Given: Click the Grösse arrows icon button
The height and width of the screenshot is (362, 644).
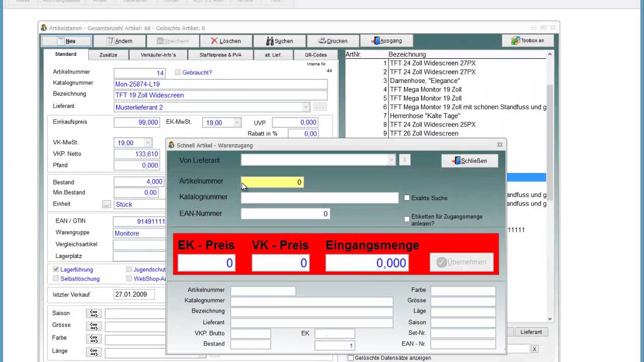Looking at the screenshot, I should (94, 326).
